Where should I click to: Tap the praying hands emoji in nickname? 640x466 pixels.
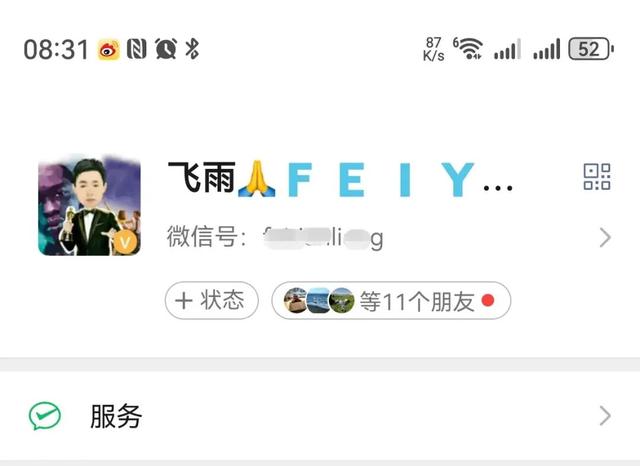[256, 179]
